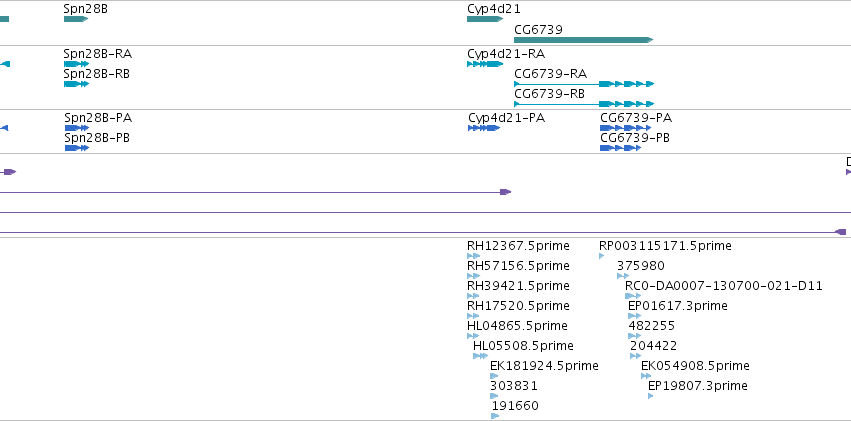851x421 pixels.
Task: Select the Spn28B-PA protein glyph
Action: point(77,128)
